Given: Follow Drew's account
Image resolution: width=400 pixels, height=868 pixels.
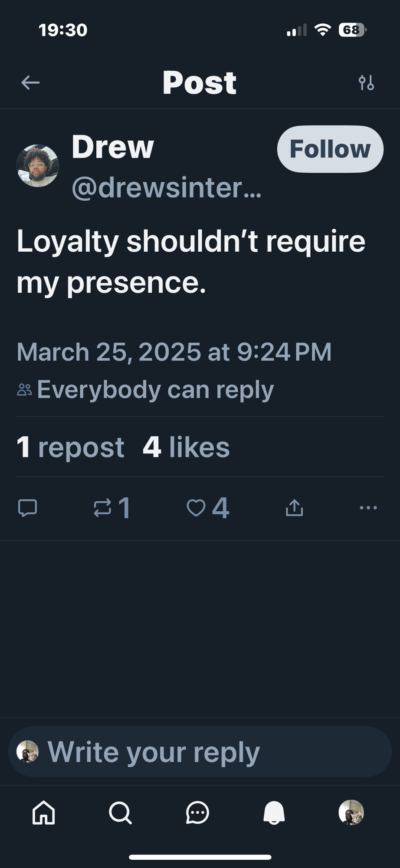Looking at the screenshot, I should (x=330, y=149).
